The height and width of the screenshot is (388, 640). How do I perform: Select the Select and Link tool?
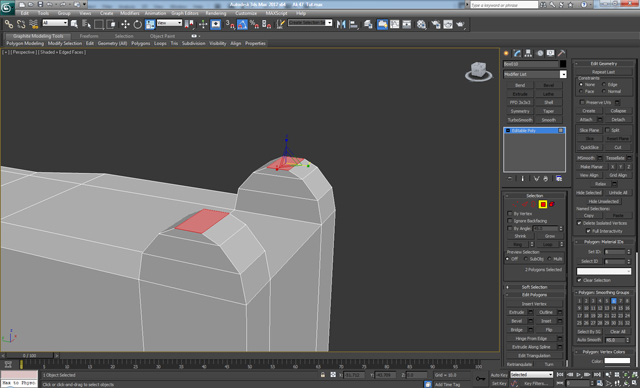coord(9,24)
